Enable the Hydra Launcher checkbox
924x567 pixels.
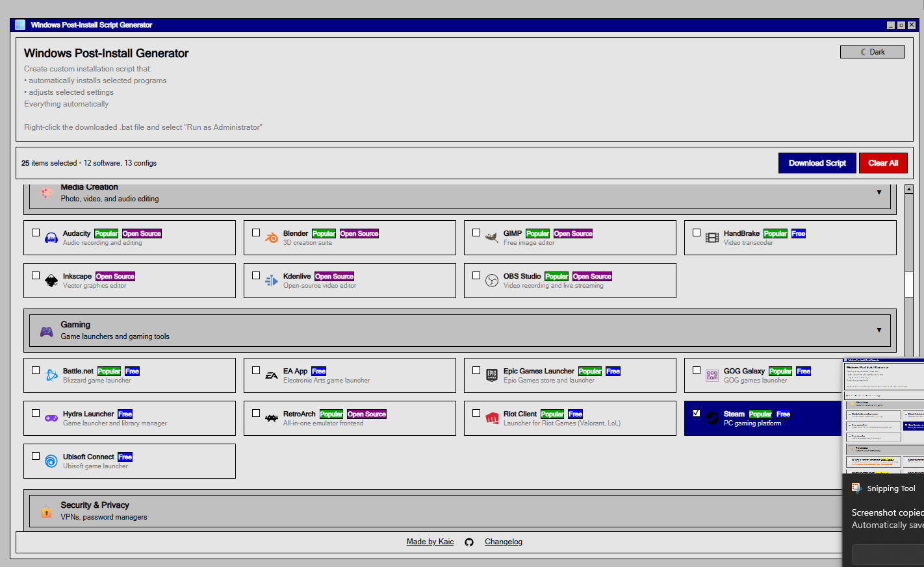[36, 413]
